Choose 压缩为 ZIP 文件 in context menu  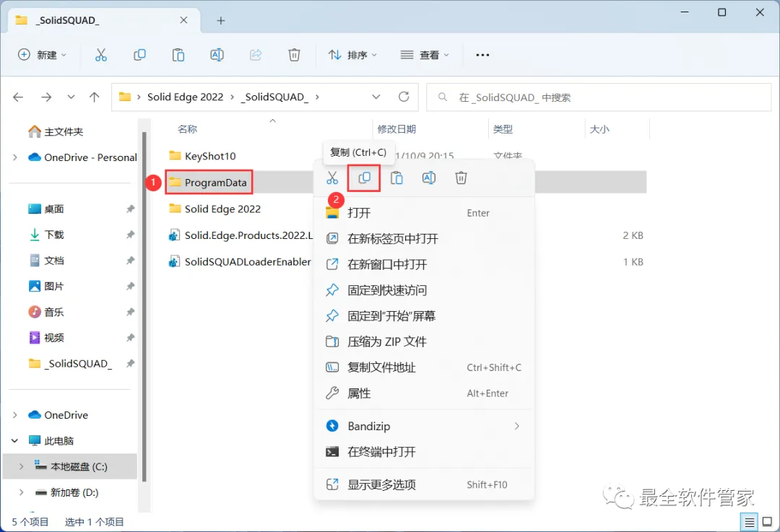[425, 342]
